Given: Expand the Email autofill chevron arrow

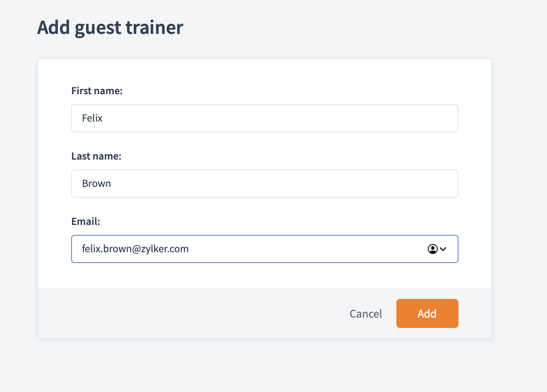Looking at the screenshot, I should coord(443,249).
